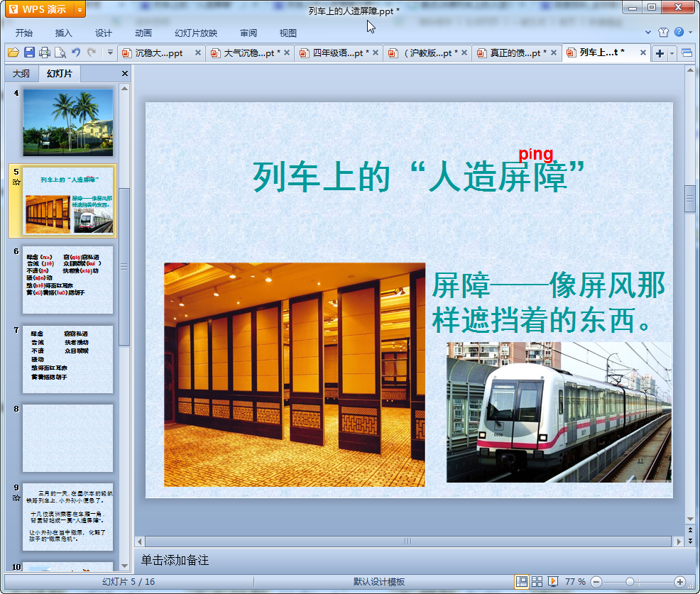The image size is (700, 594).
Task: Close the 大气沉稳...pt document tab
Action: click(287, 53)
